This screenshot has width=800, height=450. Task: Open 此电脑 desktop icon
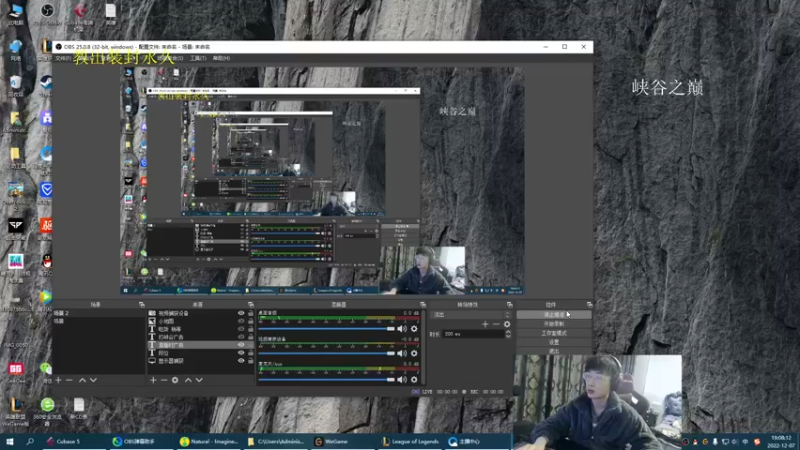pos(15,14)
